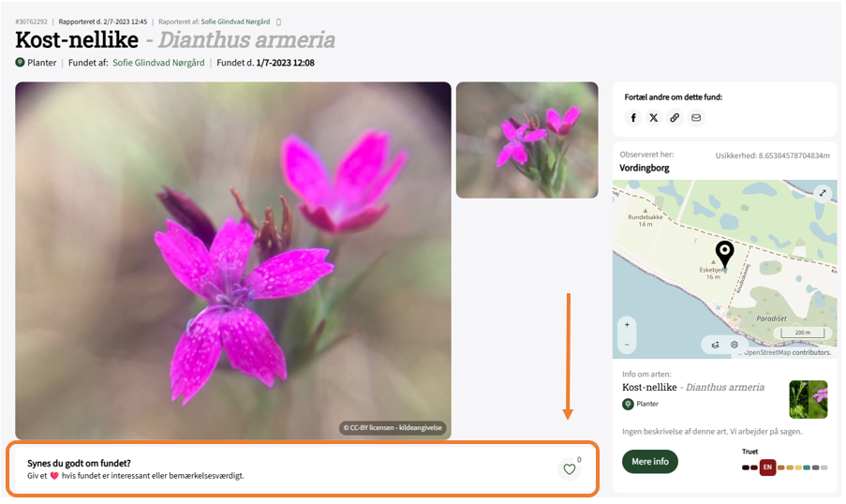Like this find with the heart
The image size is (846, 504).
pos(569,469)
